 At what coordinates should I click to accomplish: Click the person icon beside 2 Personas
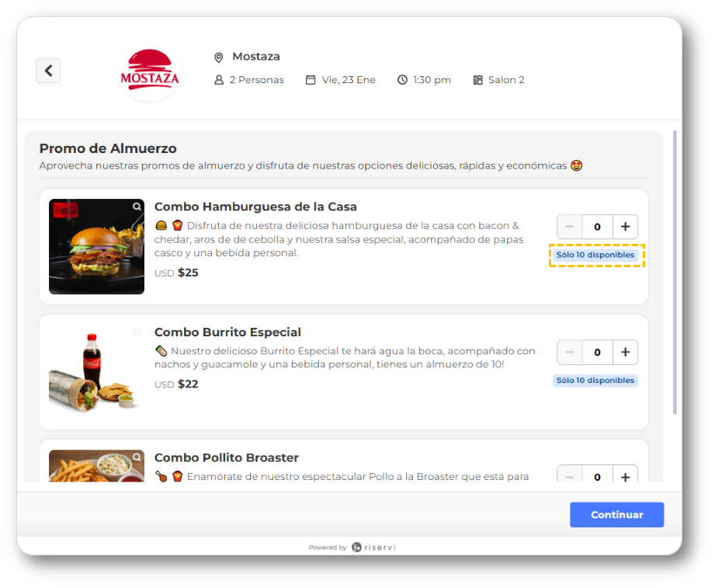(219, 80)
